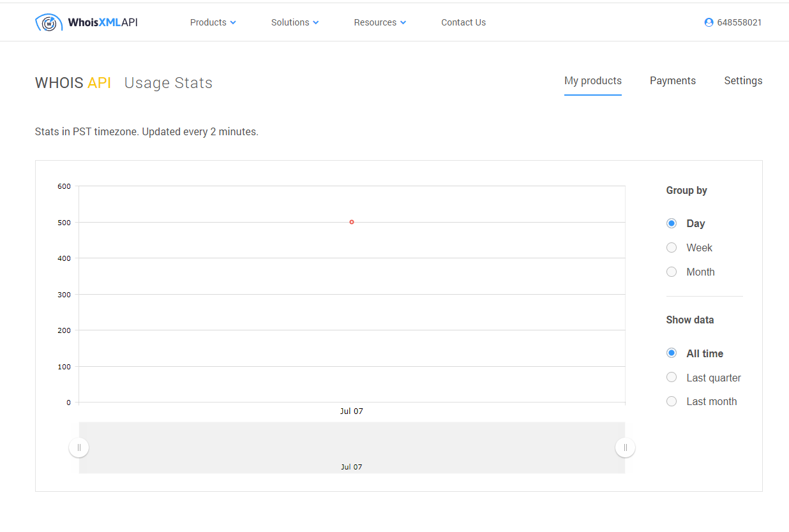Show Last month data
This screenshot has height=532, width=789.
click(672, 401)
